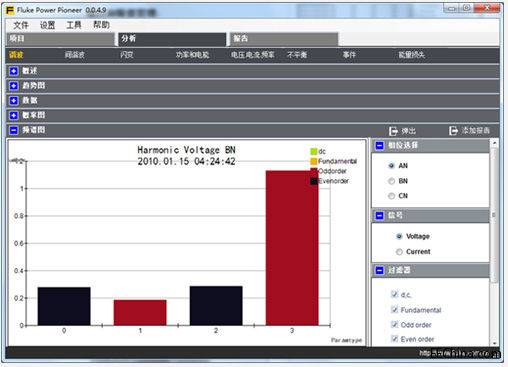Select the CN phase radio button
The image size is (508, 367).
(x=391, y=196)
